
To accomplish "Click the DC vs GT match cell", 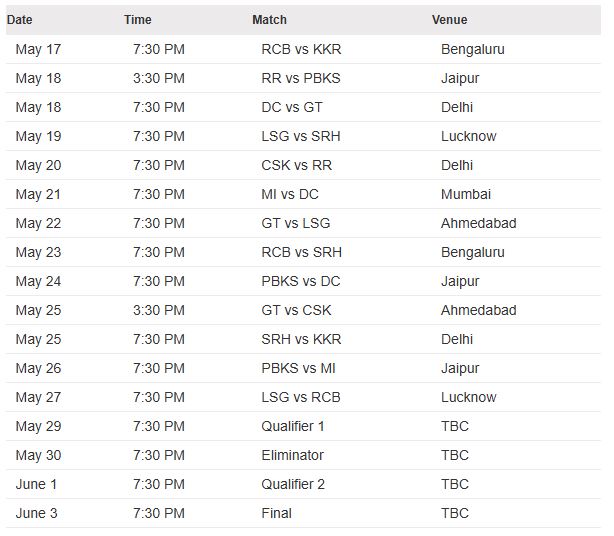I will 292,107.
